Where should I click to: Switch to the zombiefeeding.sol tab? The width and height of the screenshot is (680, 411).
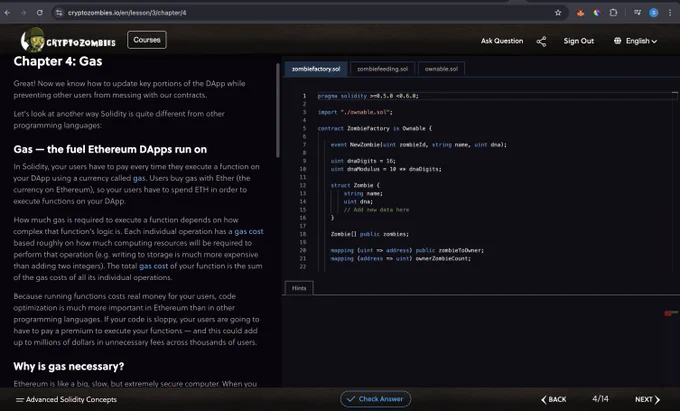(382, 69)
